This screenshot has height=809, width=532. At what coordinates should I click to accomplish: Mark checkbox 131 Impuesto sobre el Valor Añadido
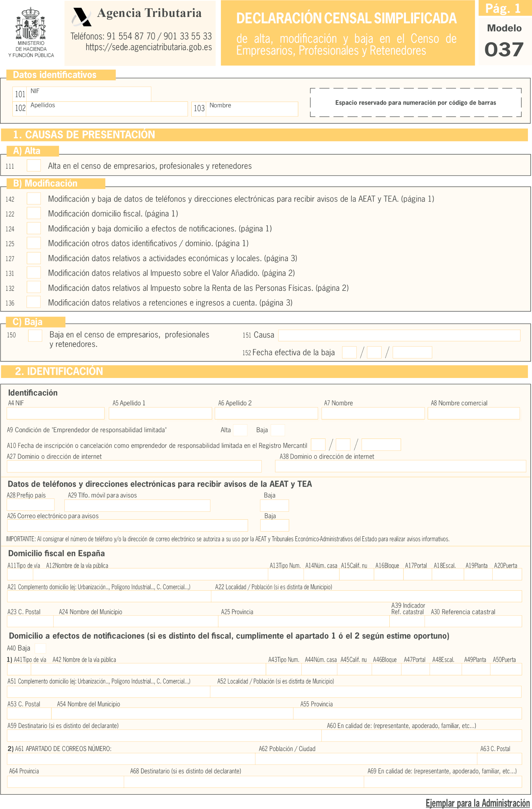point(34,272)
